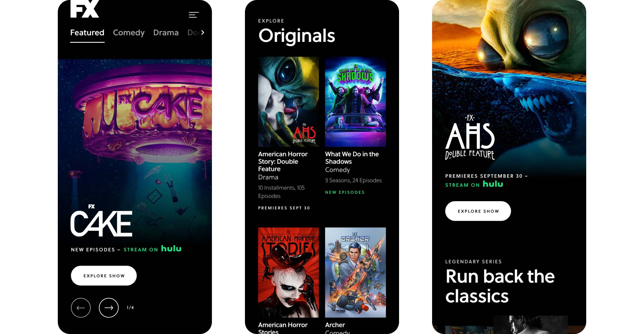The image size is (644, 334).
Task: Click the What We Do in the Shadows title
Action: pyautogui.click(x=352, y=158)
